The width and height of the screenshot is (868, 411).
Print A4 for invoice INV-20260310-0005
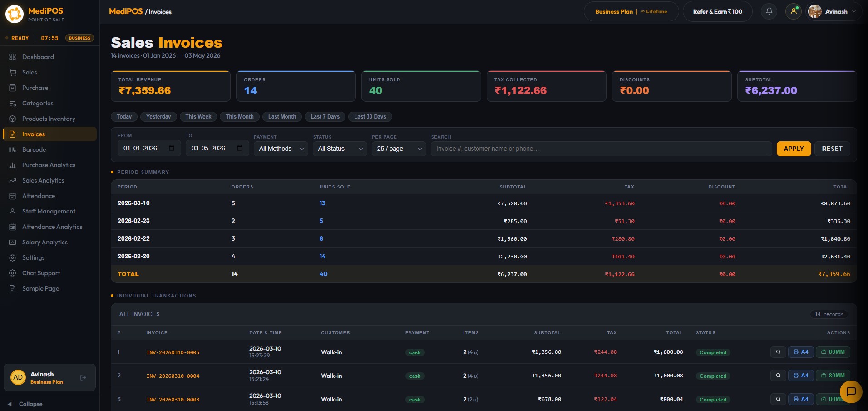click(801, 352)
